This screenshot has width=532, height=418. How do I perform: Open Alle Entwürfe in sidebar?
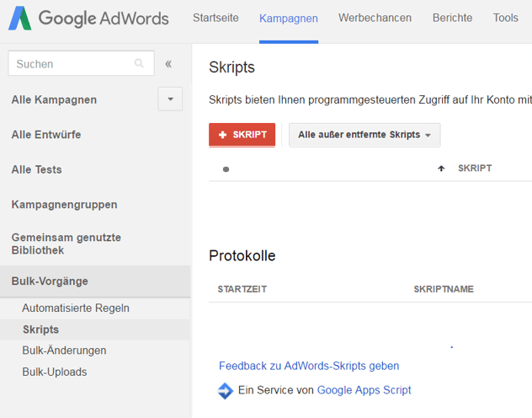(x=46, y=135)
